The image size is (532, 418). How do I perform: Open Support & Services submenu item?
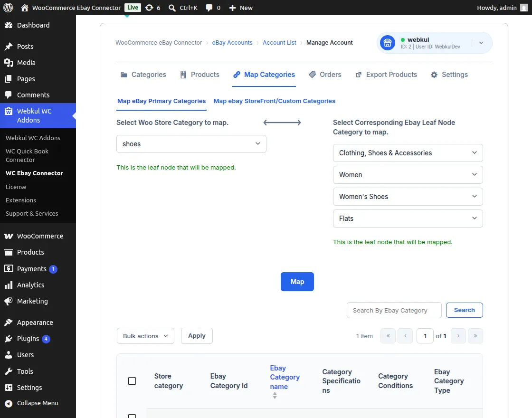point(32,213)
